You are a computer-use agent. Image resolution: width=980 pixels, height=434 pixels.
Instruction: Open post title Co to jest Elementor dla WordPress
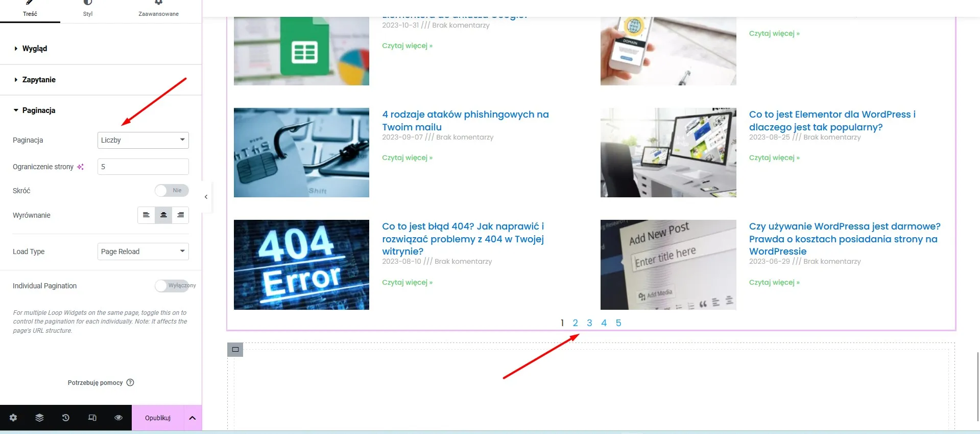pos(832,121)
